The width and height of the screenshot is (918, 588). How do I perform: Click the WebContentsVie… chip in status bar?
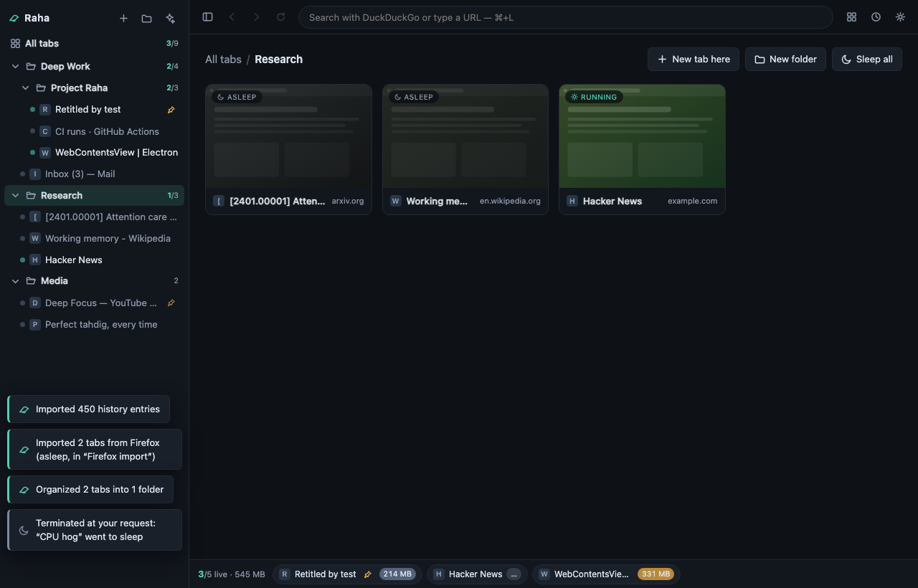[x=606, y=574]
